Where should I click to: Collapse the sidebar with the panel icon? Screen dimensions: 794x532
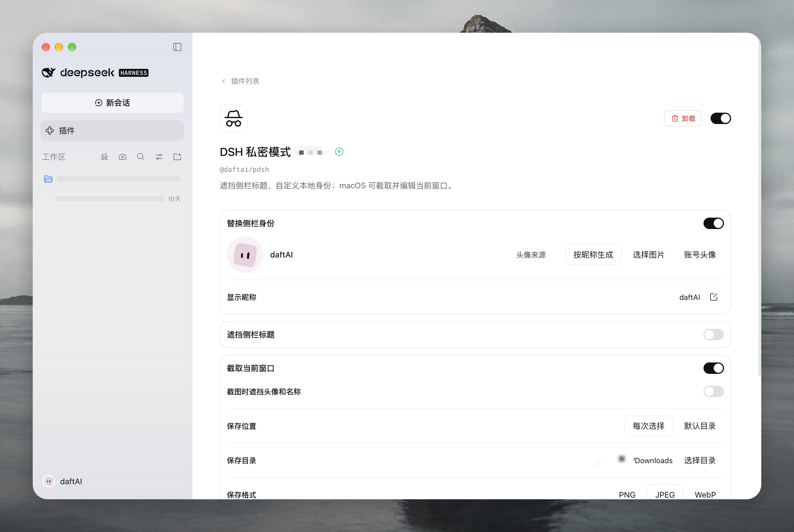[177, 47]
